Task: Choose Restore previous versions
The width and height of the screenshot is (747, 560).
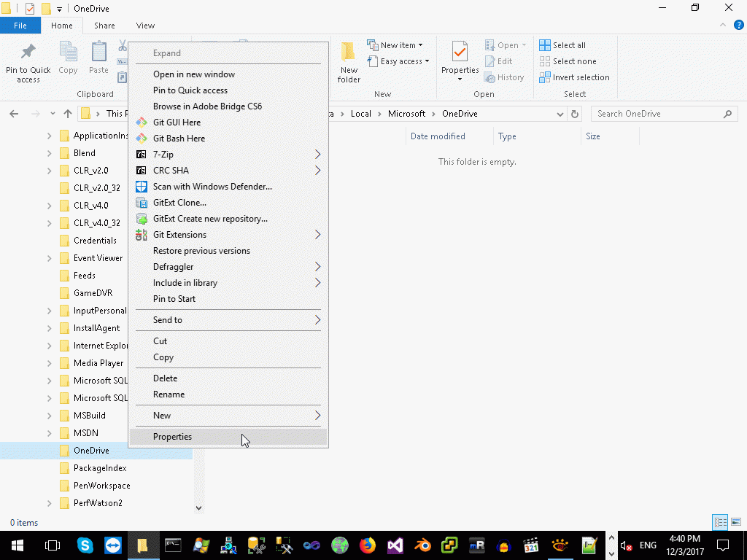Action: (228, 251)
